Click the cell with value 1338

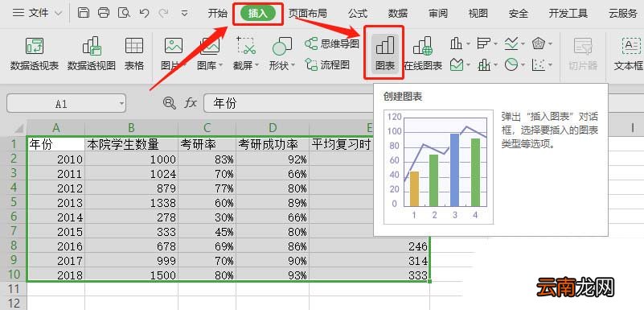coord(131,202)
